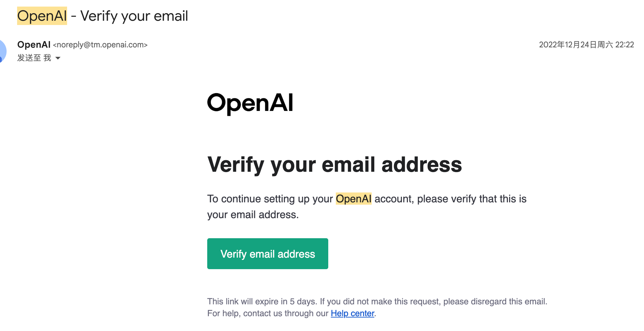This screenshot has height=331, width=644.
Task: Click the 22:22 time in header
Action: click(x=625, y=45)
